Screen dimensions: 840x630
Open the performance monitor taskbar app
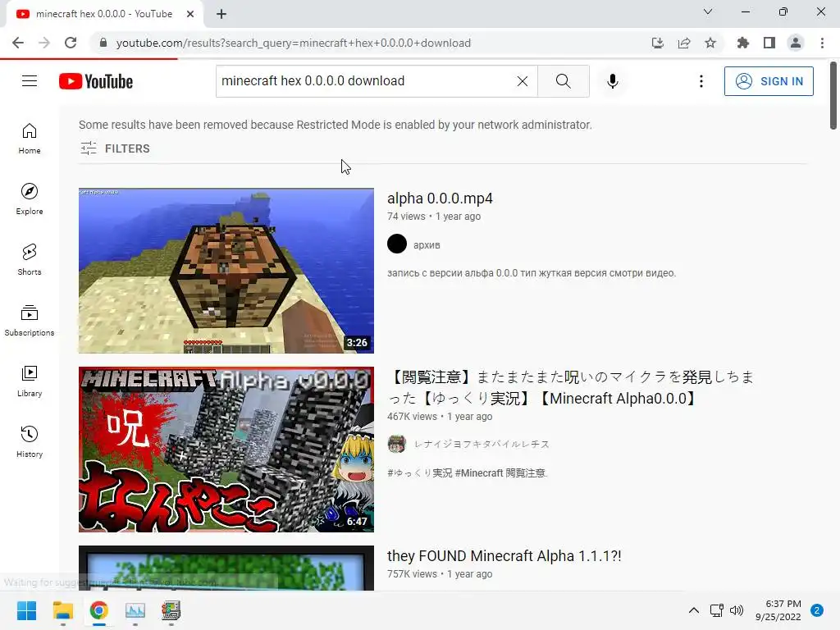[135, 610]
